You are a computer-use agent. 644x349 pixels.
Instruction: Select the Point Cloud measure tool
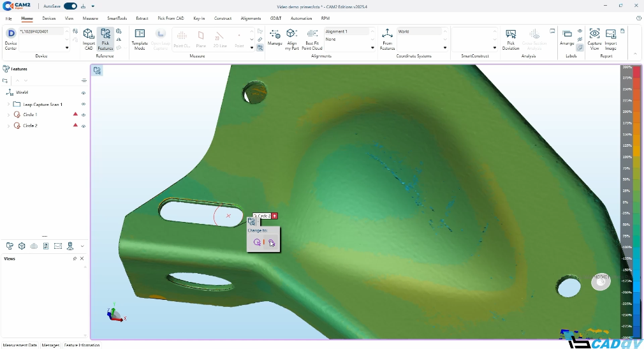pyautogui.click(x=182, y=39)
